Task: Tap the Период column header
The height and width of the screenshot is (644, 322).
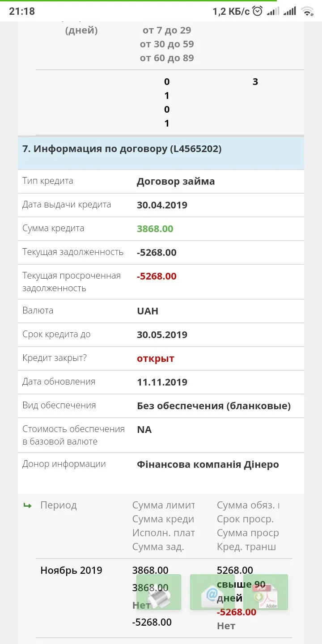Action: [59, 505]
